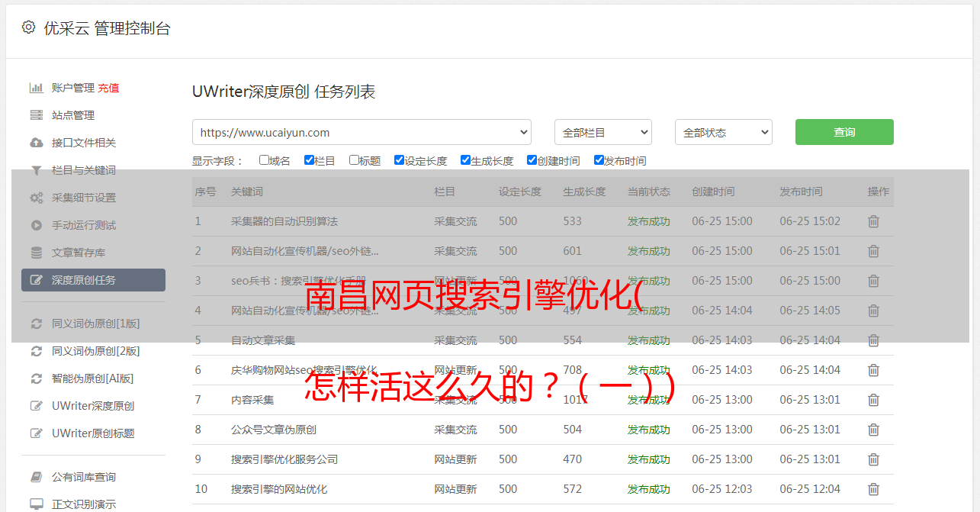Enable the 域名 field checkbox

(264, 160)
